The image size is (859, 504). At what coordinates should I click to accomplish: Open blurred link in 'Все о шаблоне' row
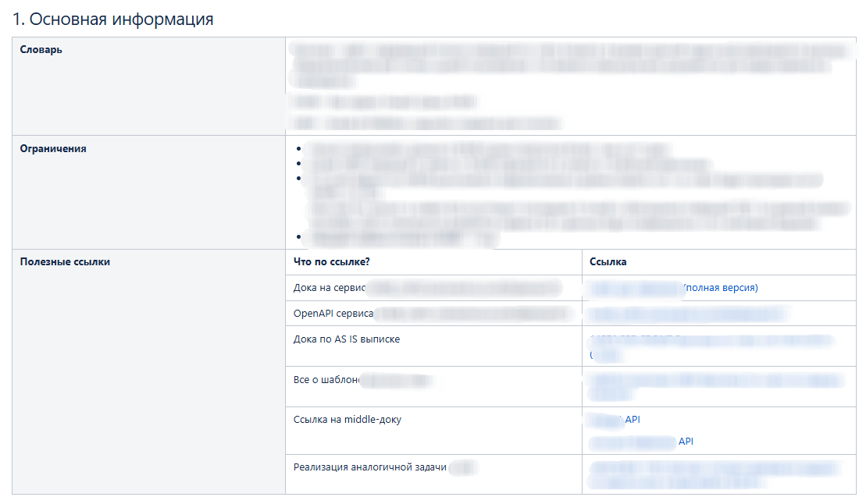pos(715,386)
